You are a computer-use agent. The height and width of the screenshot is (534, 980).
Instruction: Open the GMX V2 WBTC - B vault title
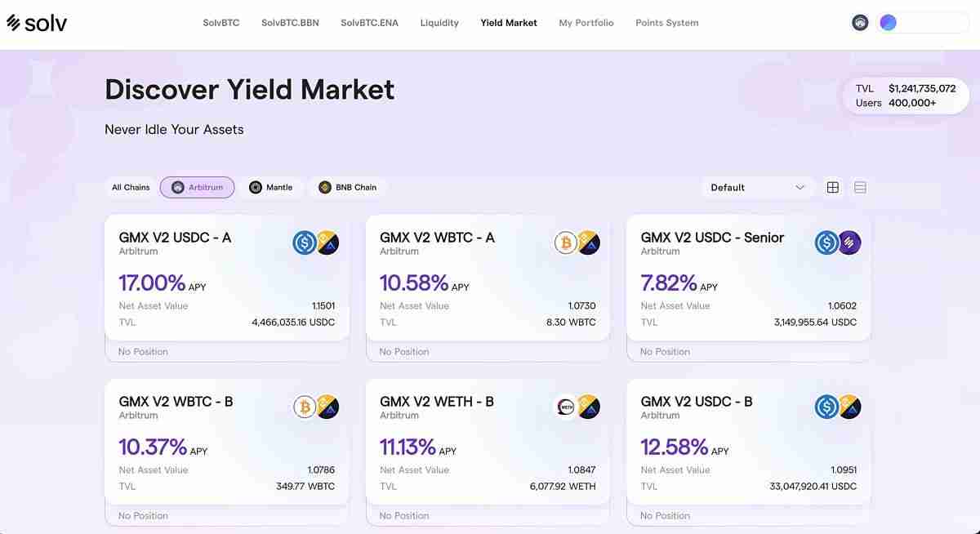click(x=176, y=402)
